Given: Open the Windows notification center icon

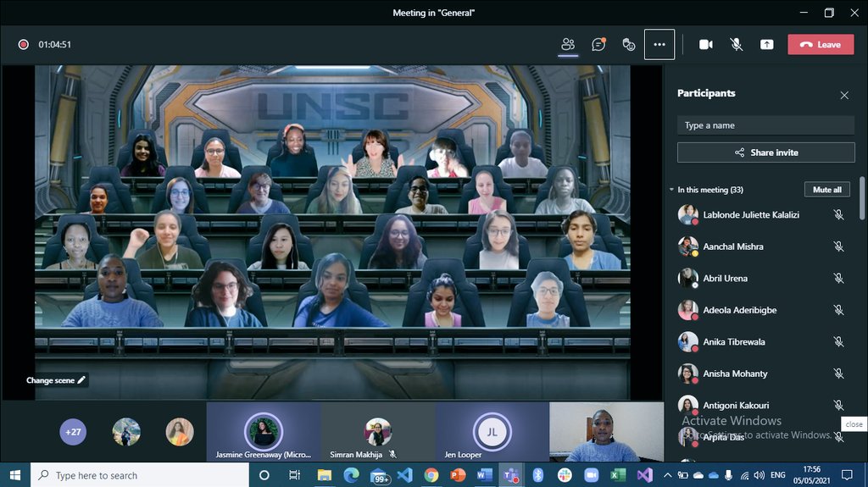Looking at the screenshot, I should coord(847,475).
